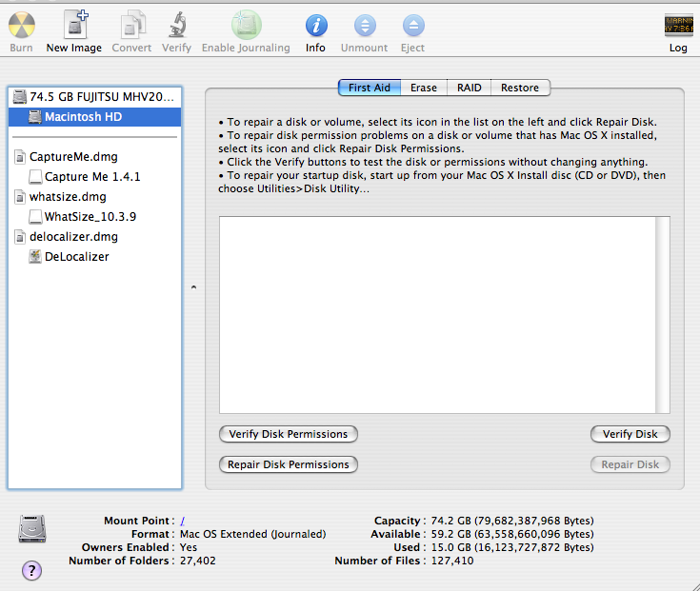
Task: Click the purple Help question mark button
Action: (31, 570)
